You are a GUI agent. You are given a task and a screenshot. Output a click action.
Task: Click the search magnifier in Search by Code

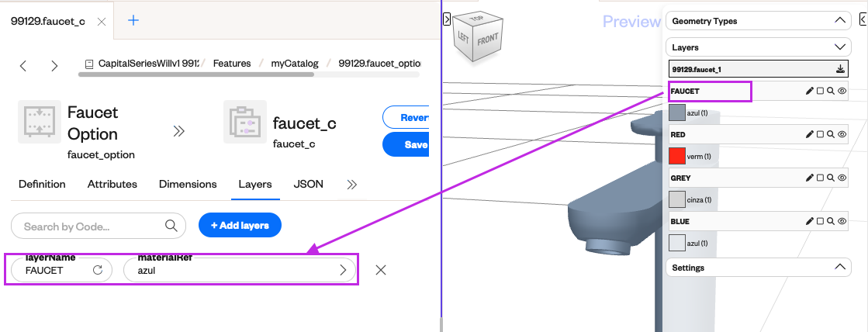[x=171, y=226]
